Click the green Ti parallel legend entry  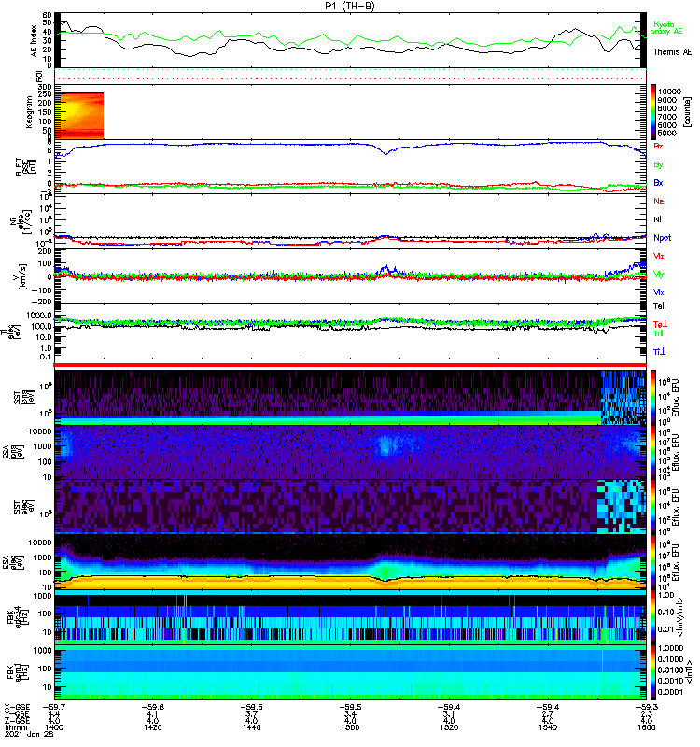(x=658, y=333)
